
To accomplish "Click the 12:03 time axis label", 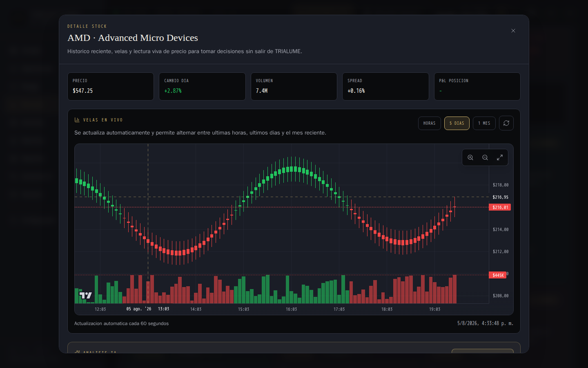I will pyautogui.click(x=100, y=309).
